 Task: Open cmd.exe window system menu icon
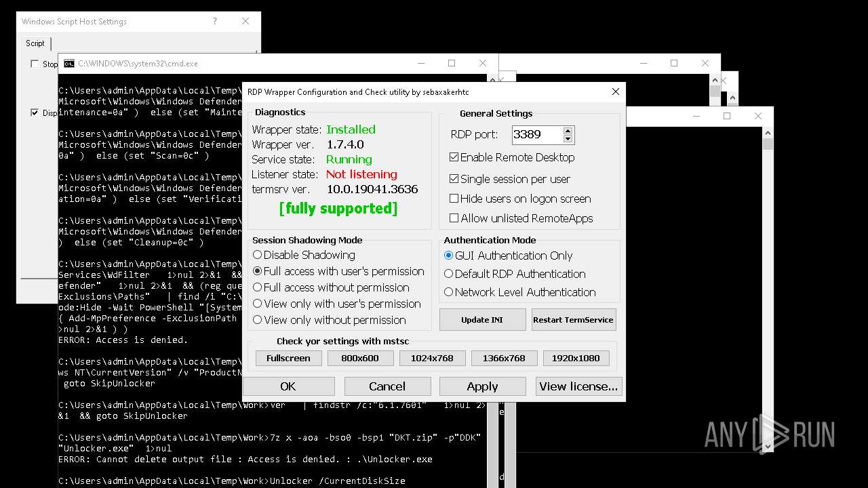pos(69,64)
